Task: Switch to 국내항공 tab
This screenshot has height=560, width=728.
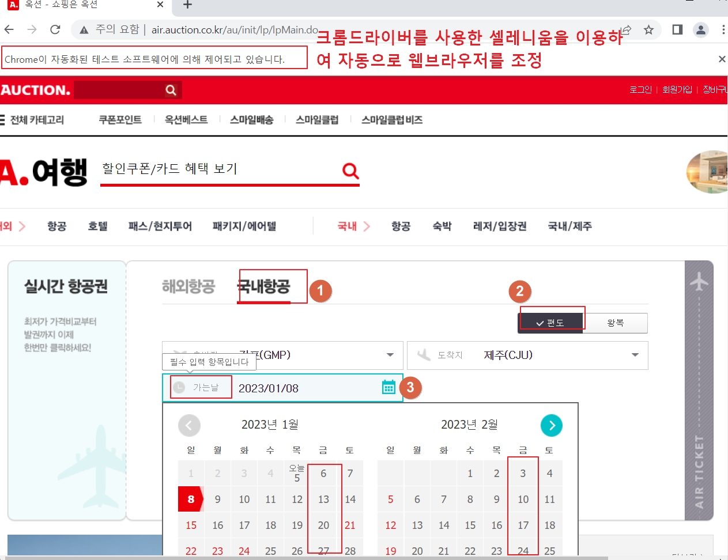Action: (264, 286)
